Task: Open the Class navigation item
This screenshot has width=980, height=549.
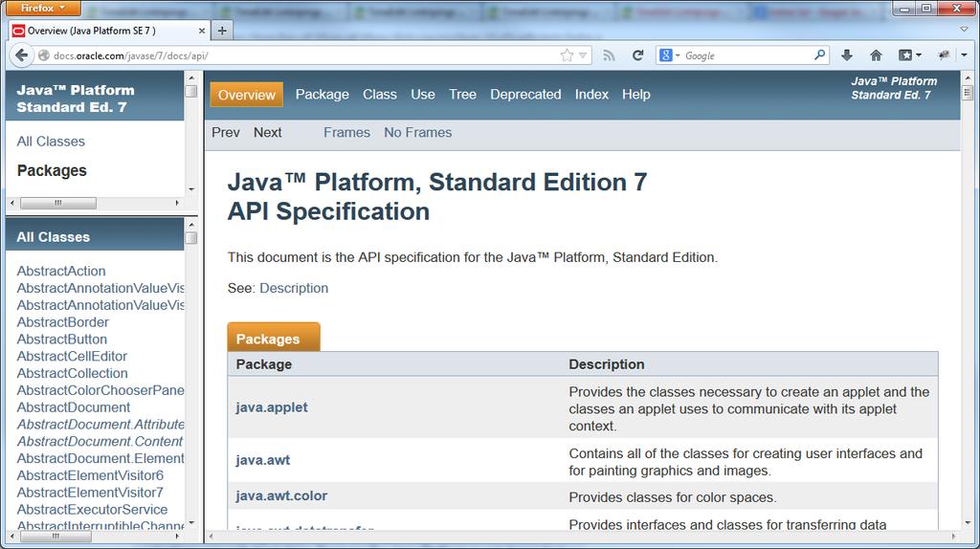Action: [379, 95]
